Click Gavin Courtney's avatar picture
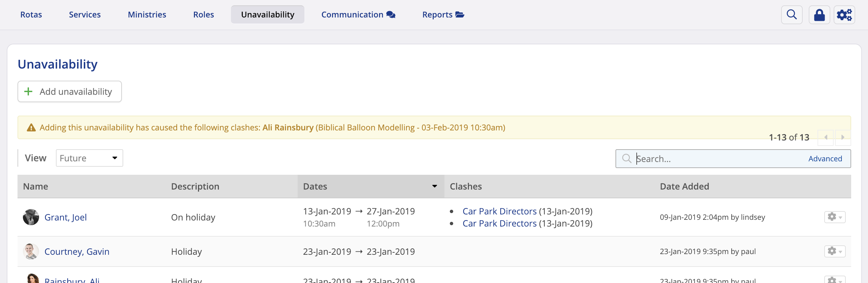 [x=31, y=251]
